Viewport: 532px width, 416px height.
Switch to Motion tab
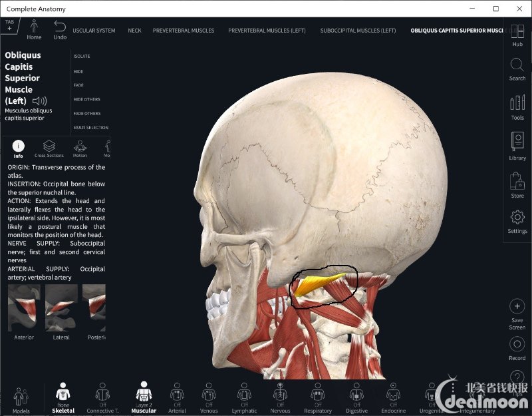(80, 148)
